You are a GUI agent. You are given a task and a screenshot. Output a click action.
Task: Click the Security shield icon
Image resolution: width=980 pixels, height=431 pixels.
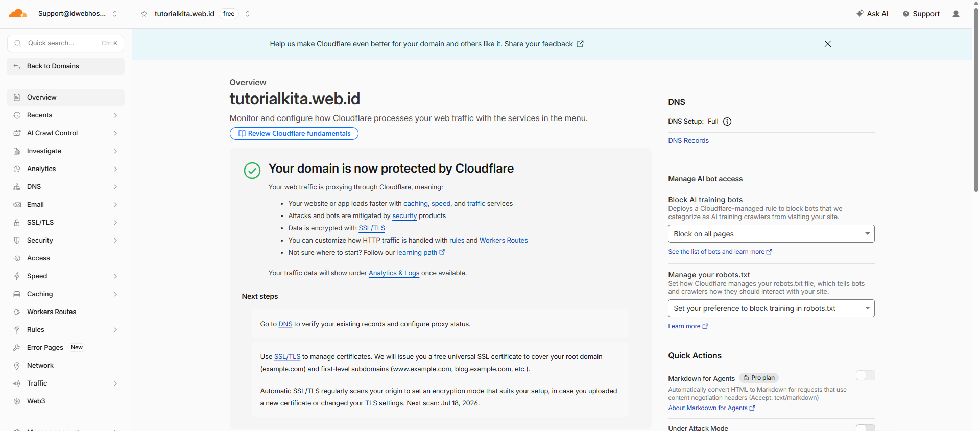(17, 241)
